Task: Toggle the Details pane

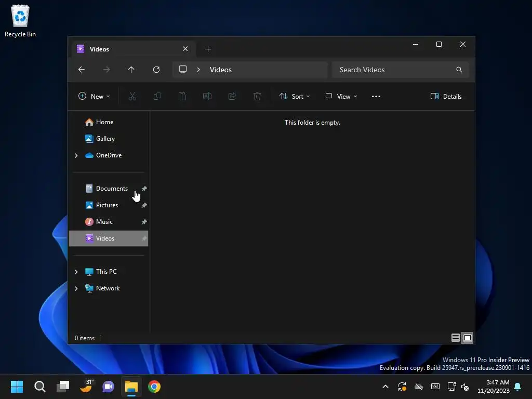Action: click(x=446, y=96)
